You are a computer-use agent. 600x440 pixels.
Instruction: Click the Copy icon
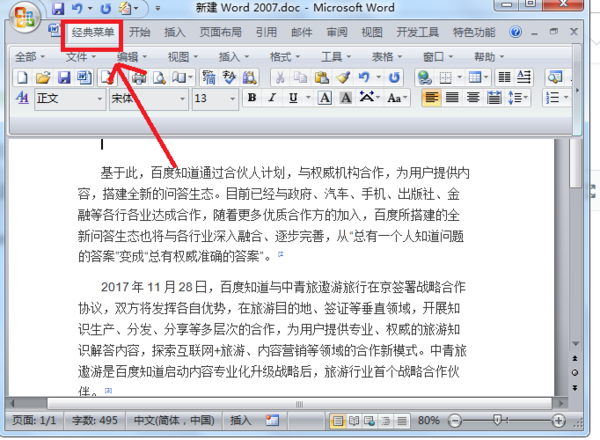300,78
